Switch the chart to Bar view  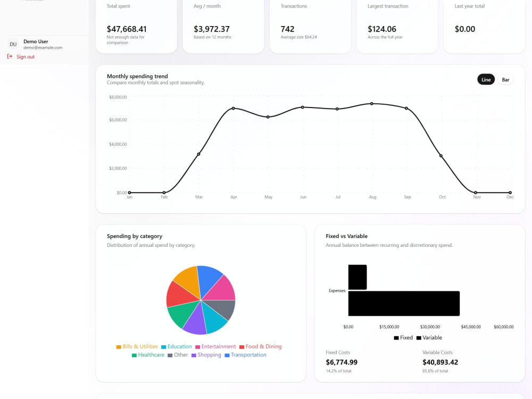pyautogui.click(x=505, y=80)
